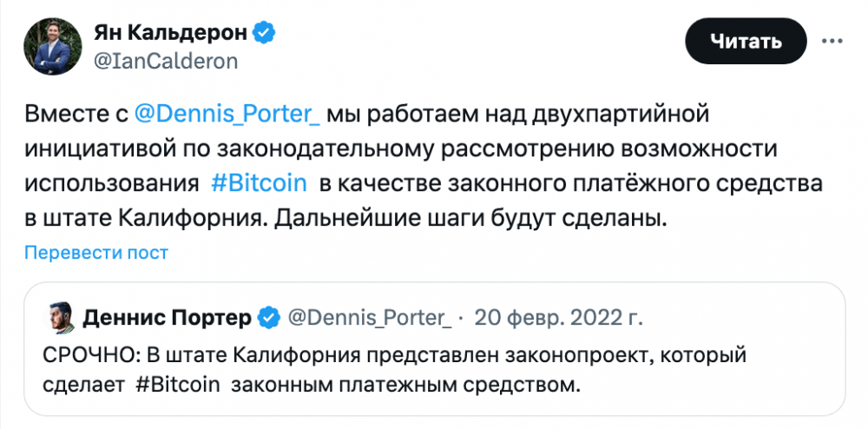The width and height of the screenshot is (868, 429).
Task: Open the Деннис Портер name in quoted post
Action: [x=168, y=318]
